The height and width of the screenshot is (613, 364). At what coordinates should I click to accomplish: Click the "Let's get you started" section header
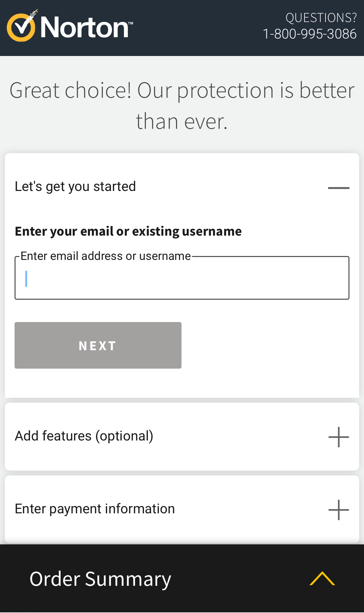click(75, 186)
